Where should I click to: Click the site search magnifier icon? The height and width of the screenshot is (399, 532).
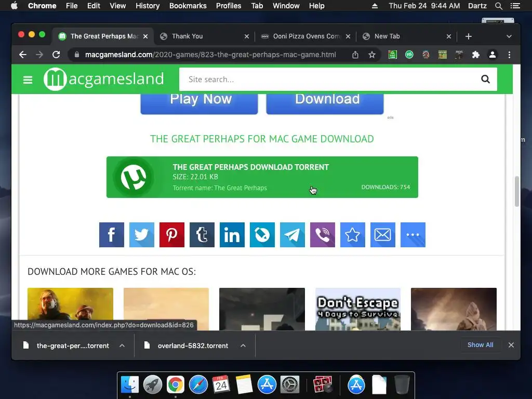(x=486, y=79)
